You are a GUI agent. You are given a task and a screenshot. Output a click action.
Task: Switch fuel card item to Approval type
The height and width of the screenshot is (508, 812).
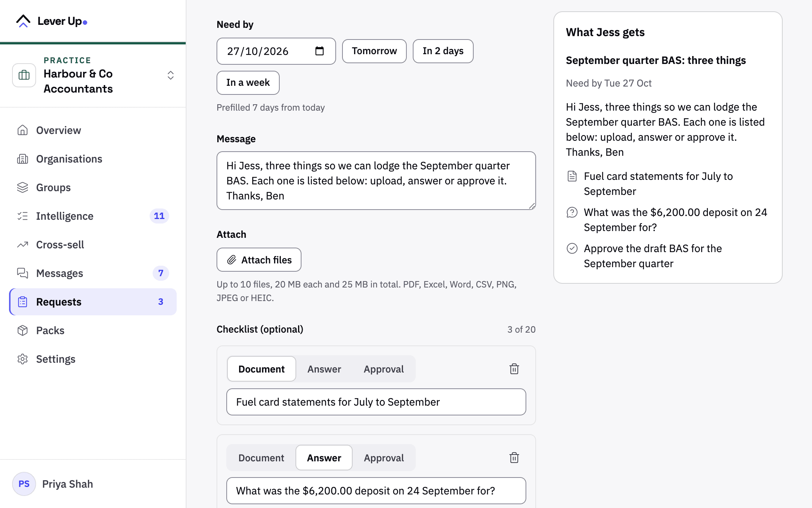coord(384,369)
